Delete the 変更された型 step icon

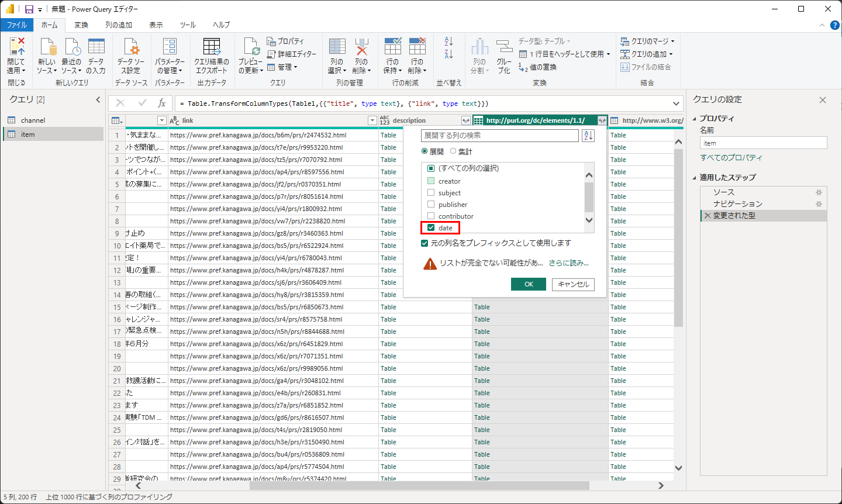[x=708, y=216]
